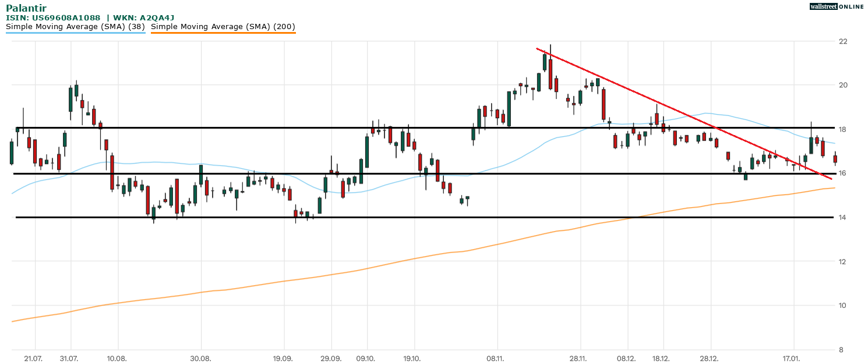Click the light blue SMA 38 legend line

click(75, 33)
